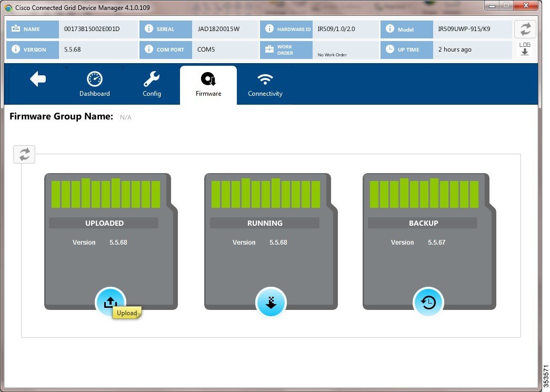Click the HARDWARE ID info icon
The height and width of the screenshot is (392, 550).
pos(269,29)
